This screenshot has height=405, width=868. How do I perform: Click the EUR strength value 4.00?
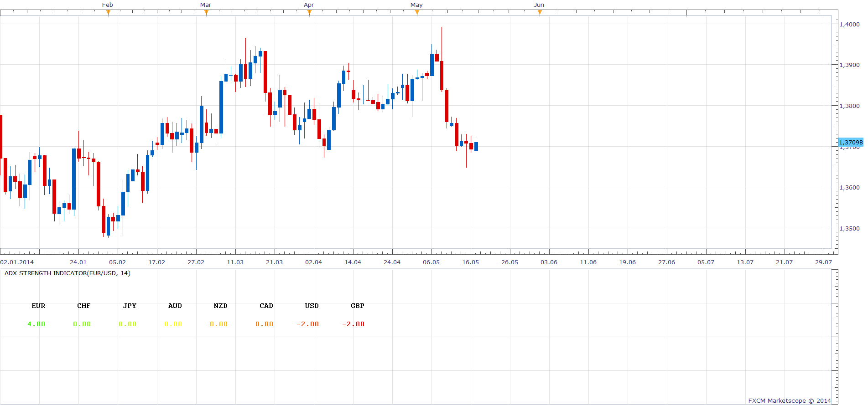pos(36,324)
